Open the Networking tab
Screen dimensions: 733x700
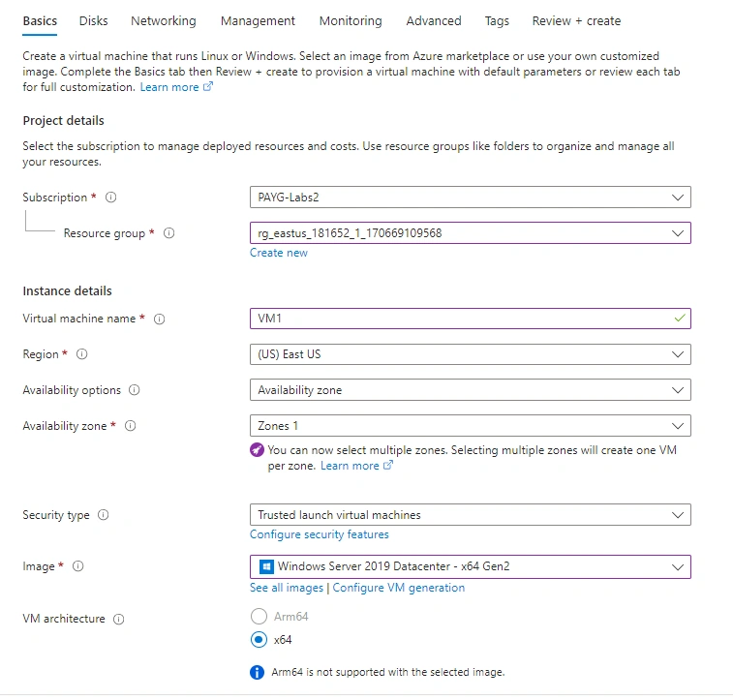pos(164,21)
